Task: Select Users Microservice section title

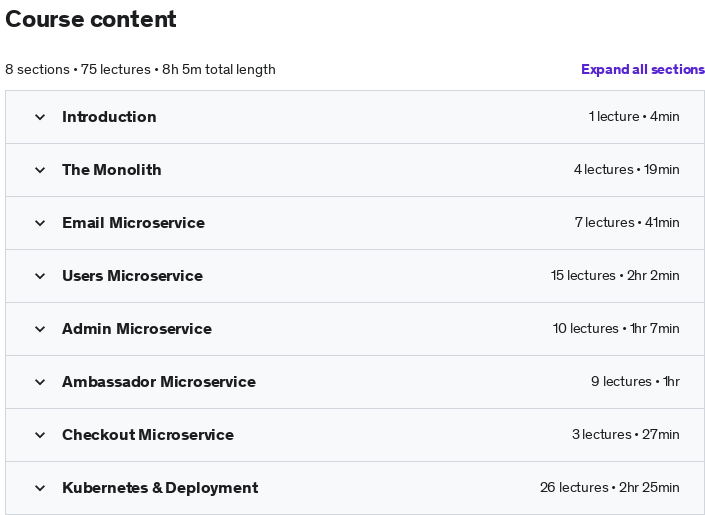Action: pyautogui.click(x=132, y=276)
